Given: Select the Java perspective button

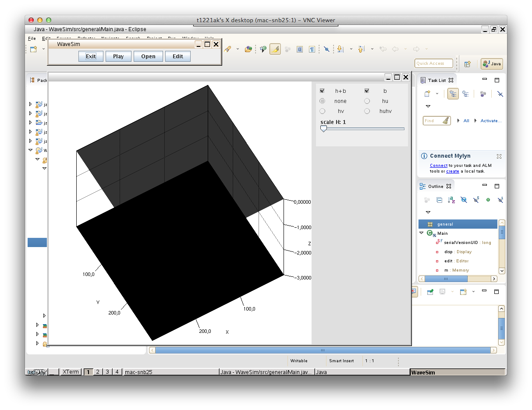Looking at the screenshot, I should (x=492, y=64).
